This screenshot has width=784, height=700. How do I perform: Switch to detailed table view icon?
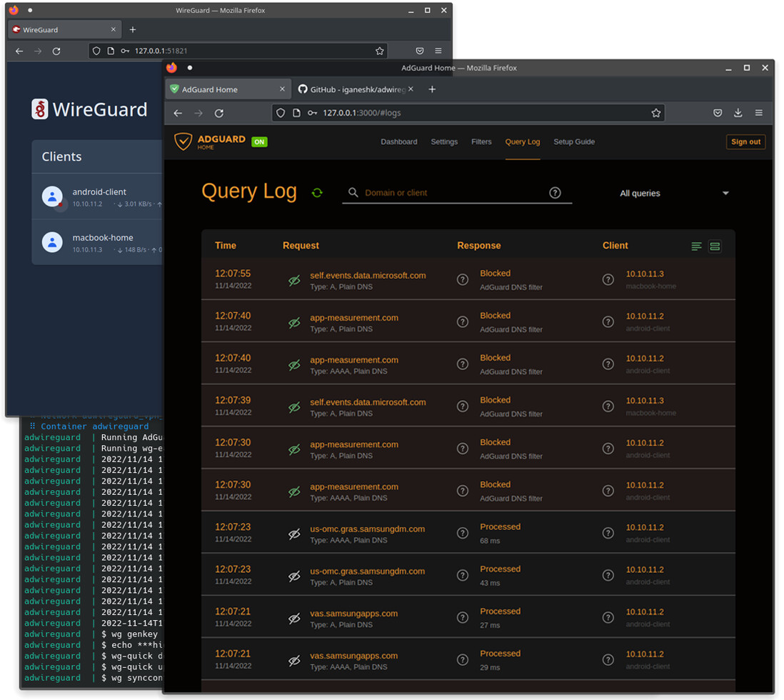pos(715,246)
